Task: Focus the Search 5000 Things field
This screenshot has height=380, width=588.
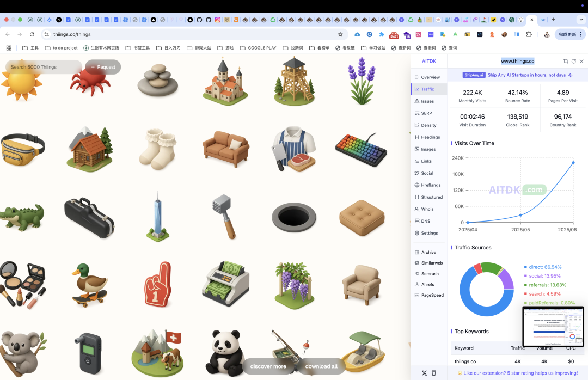Action: click(44, 67)
